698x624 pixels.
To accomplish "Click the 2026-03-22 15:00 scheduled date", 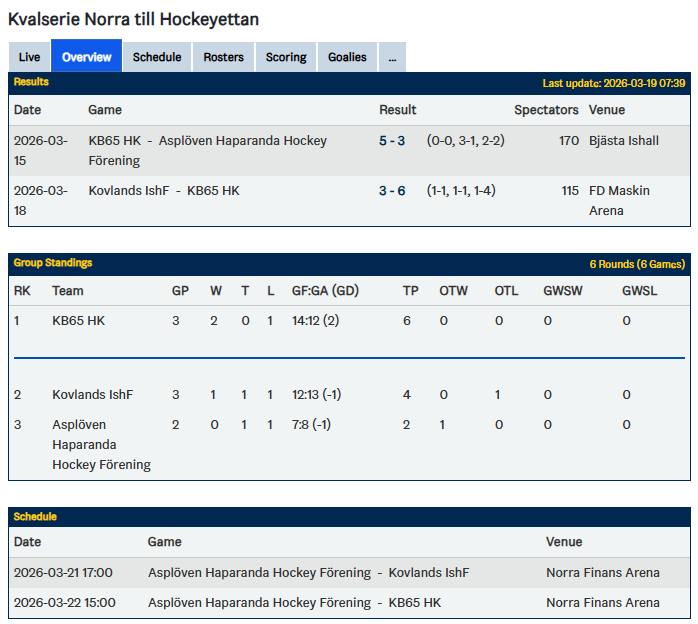I will [x=65, y=603].
